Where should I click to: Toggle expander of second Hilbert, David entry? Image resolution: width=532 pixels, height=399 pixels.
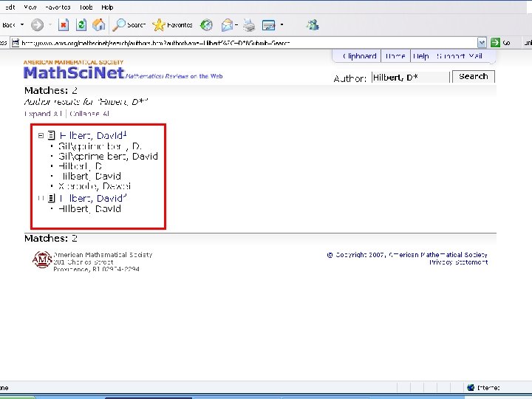coord(41,198)
